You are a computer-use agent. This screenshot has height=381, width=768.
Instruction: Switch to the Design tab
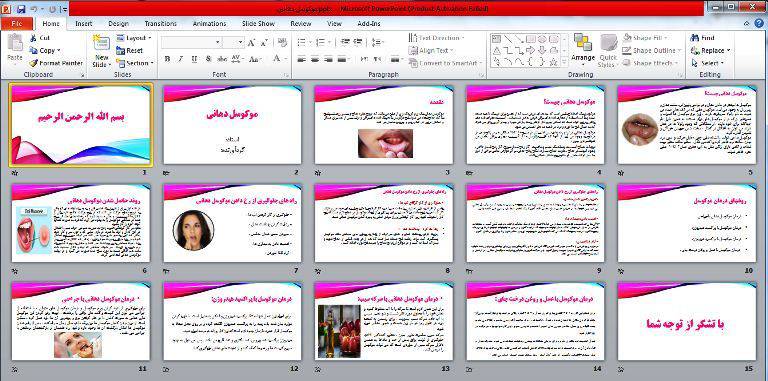pyautogui.click(x=118, y=24)
